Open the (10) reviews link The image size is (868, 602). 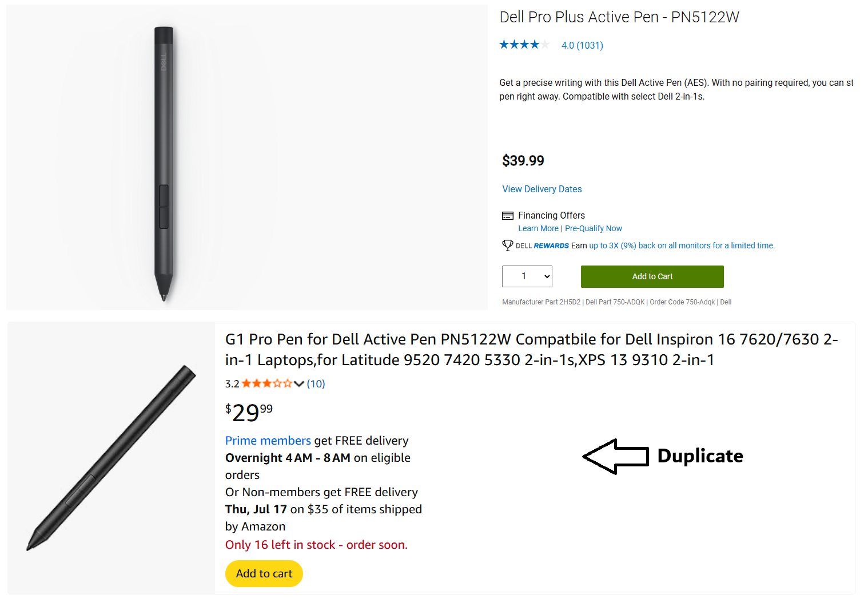(x=316, y=383)
